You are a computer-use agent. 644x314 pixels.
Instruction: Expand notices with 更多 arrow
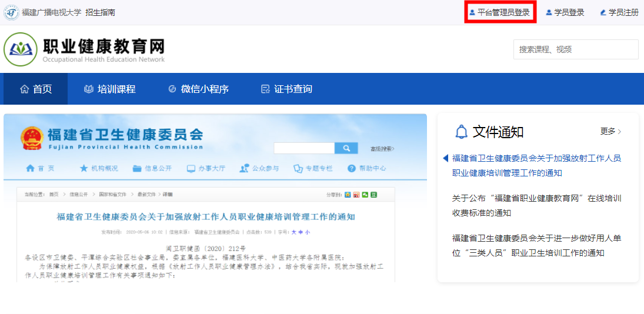coord(610,132)
